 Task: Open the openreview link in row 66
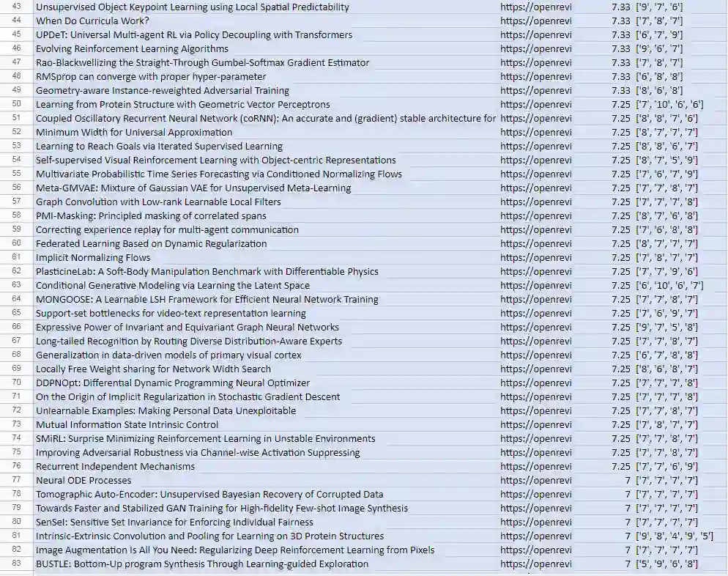536,328
